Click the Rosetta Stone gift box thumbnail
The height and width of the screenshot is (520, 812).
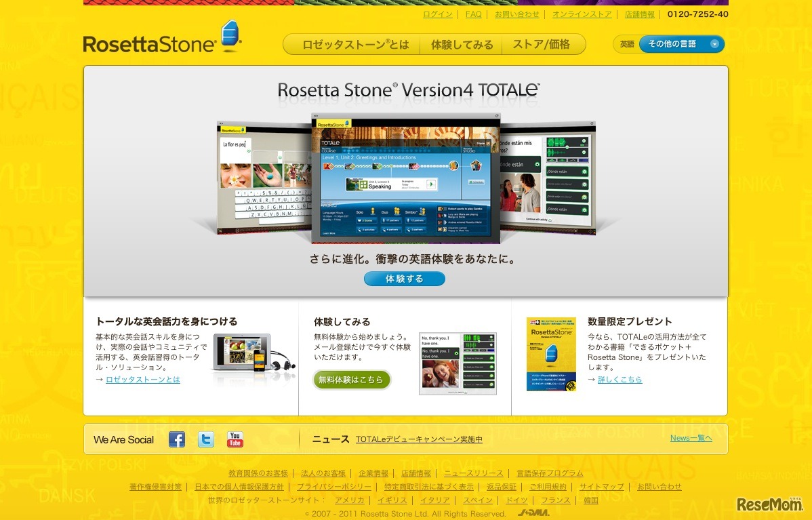(x=551, y=353)
